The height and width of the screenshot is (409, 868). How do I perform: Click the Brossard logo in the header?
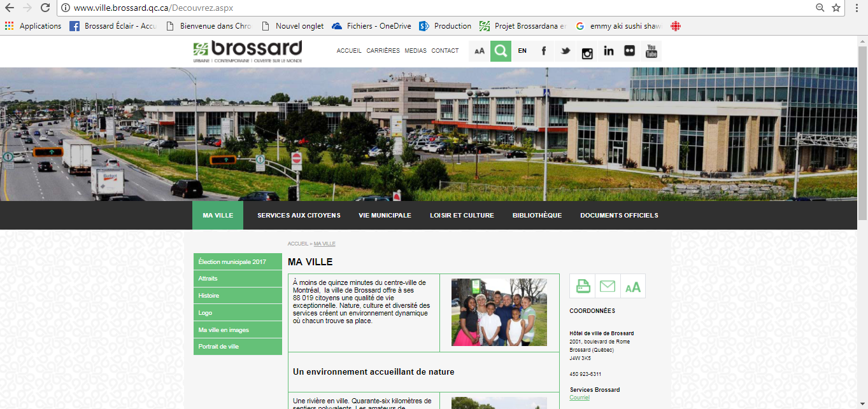tap(246, 51)
